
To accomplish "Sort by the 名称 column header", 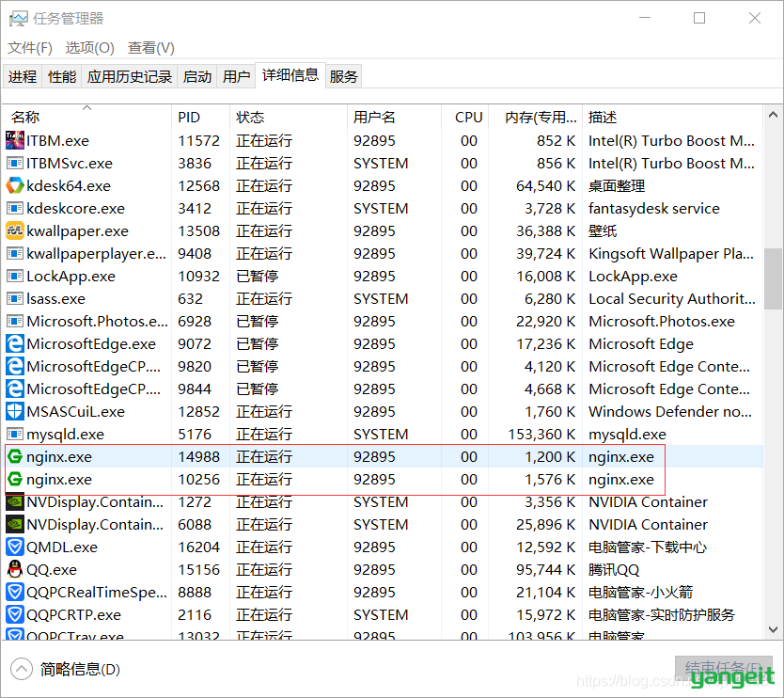I will [x=86, y=117].
